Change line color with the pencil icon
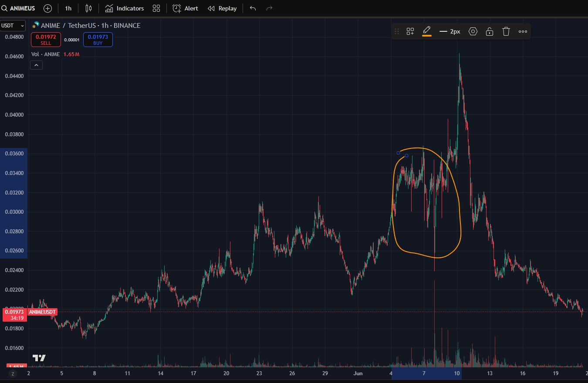The image size is (588, 383). pos(427,31)
